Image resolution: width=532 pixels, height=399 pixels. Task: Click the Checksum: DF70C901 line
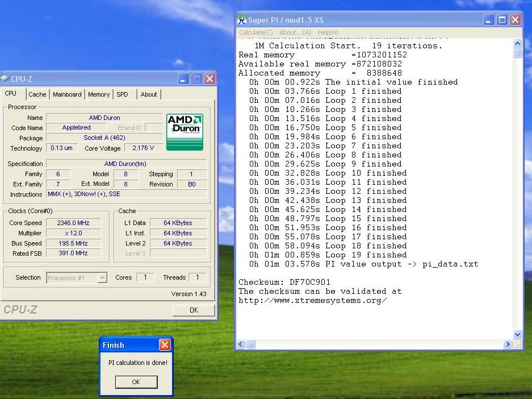pos(284,282)
